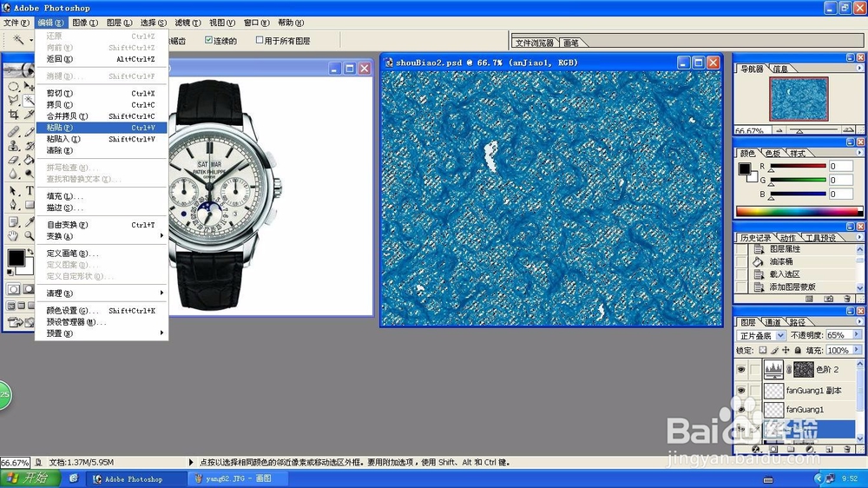Toggle the 用于所有图层 checkbox
868x488 pixels.
click(x=259, y=40)
